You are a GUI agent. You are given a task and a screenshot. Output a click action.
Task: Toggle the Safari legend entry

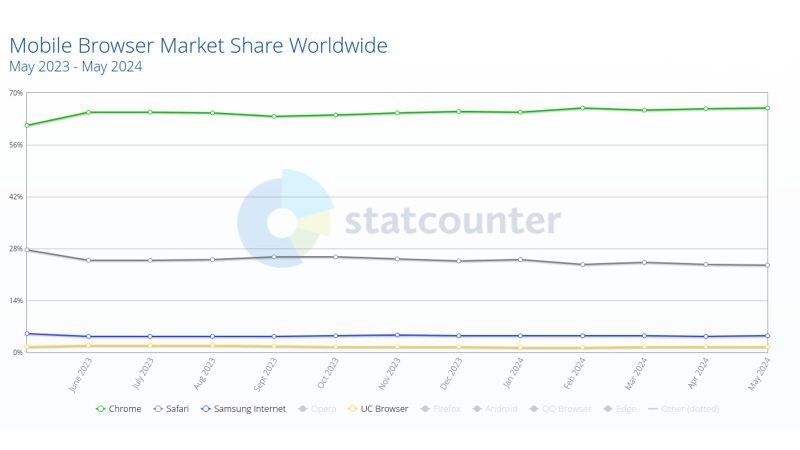(x=170, y=408)
